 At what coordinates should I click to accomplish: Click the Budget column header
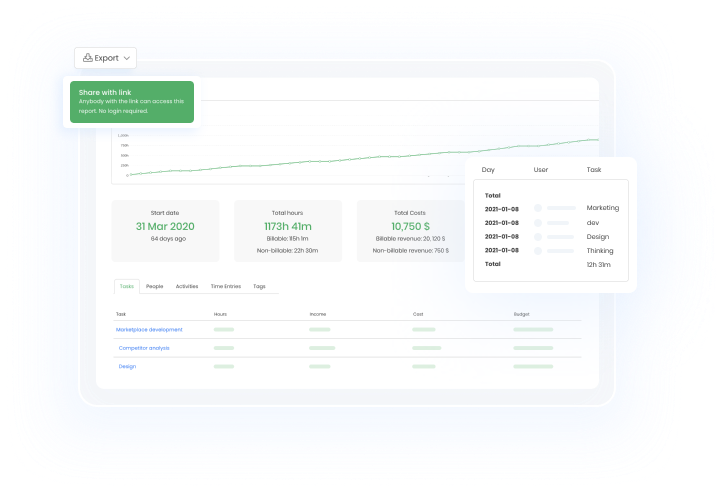(x=521, y=314)
